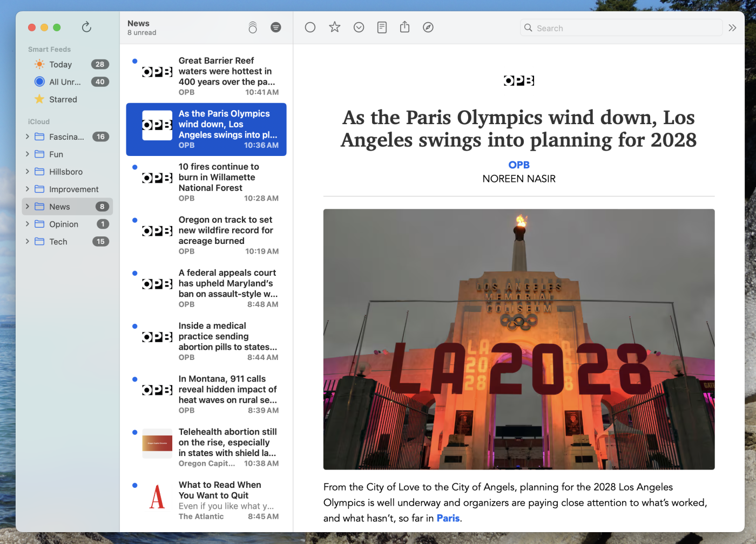The width and height of the screenshot is (756, 544).
Task: Select the Today smart feed label
Action: pos(60,64)
